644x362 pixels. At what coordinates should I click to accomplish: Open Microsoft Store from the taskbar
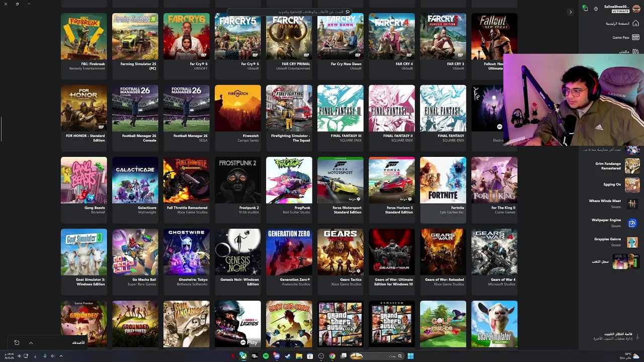pos(310,356)
